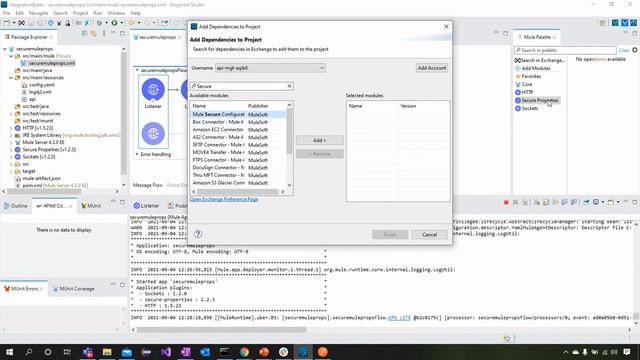Select HTTP module in Mule Palette
640x360 pixels.
524,92
